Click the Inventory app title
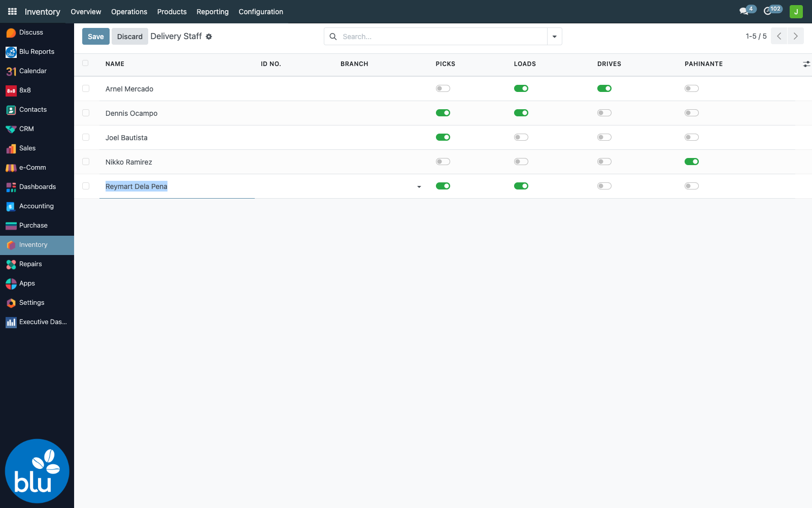Viewport: 812px width, 508px height. click(43, 12)
